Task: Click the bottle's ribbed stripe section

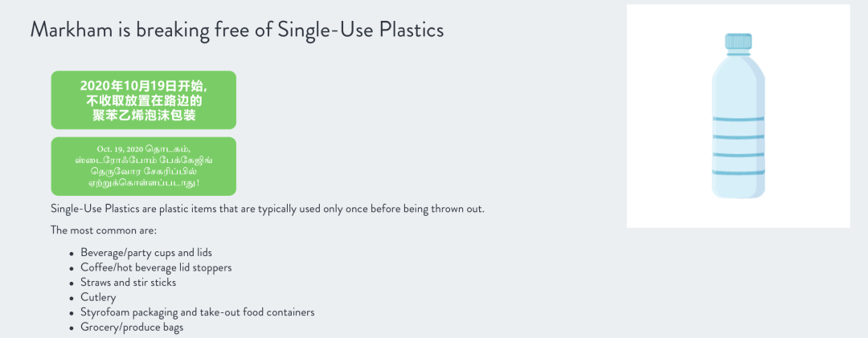Action: pyautogui.click(x=739, y=145)
